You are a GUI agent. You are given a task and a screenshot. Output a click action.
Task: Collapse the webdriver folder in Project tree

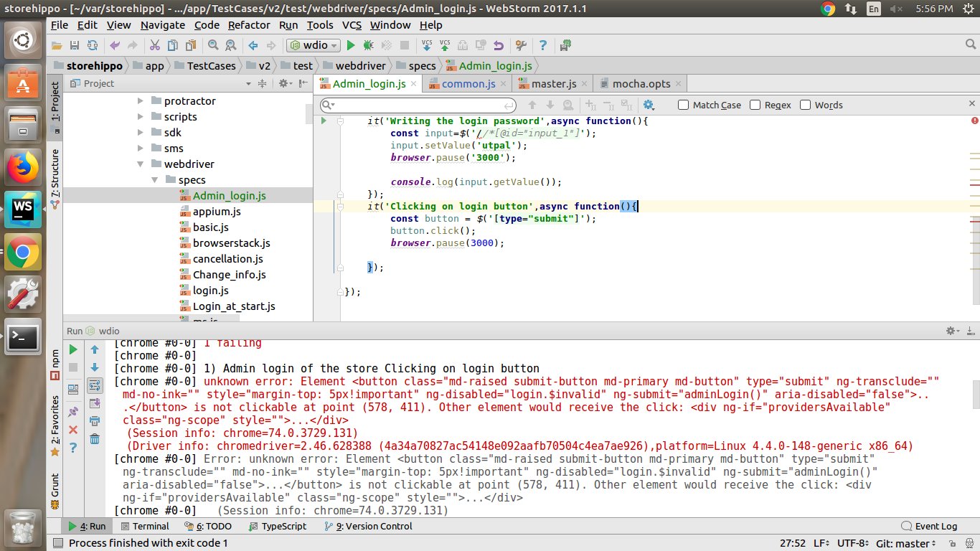point(141,164)
